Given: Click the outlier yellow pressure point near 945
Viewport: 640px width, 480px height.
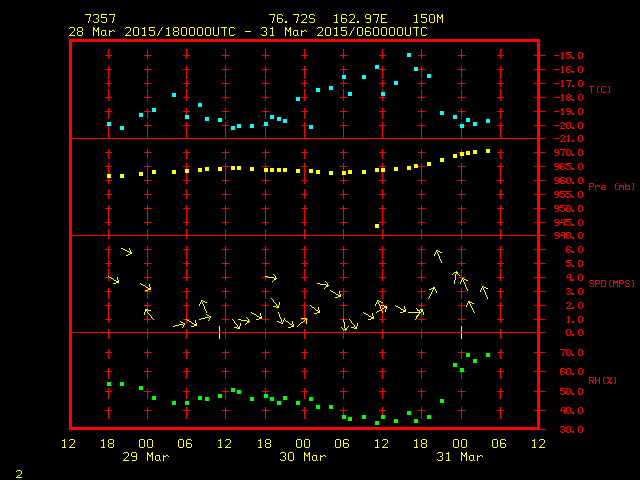Looking at the screenshot, I should pos(377,226).
